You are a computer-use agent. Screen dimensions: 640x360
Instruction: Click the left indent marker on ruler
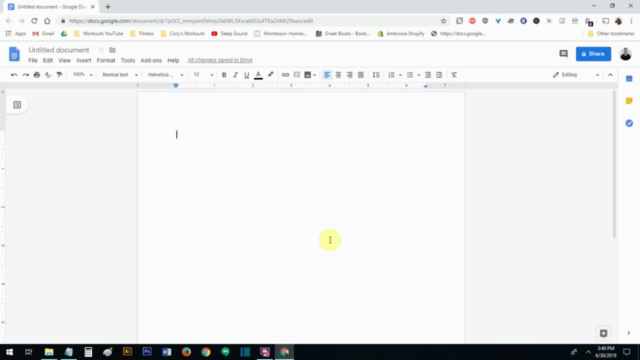tap(176, 86)
